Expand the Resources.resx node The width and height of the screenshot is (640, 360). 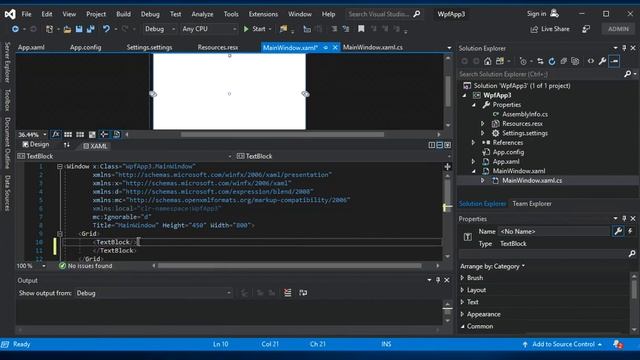coord(482,124)
